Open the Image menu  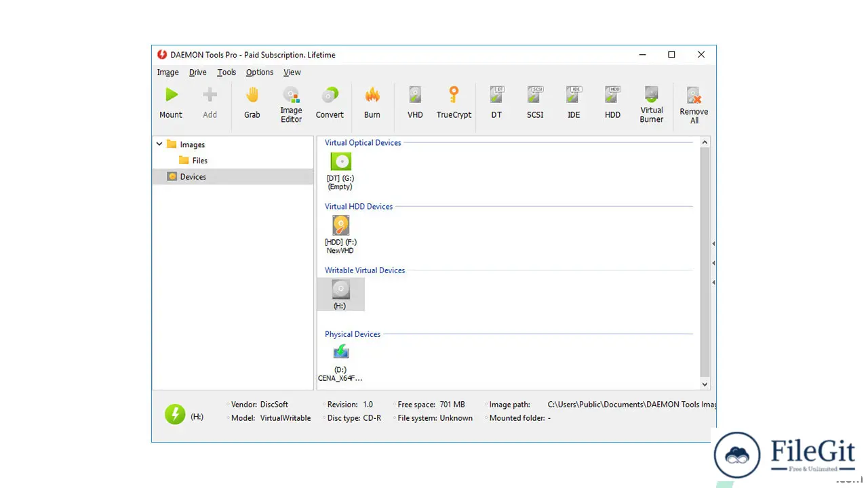coord(168,73)
